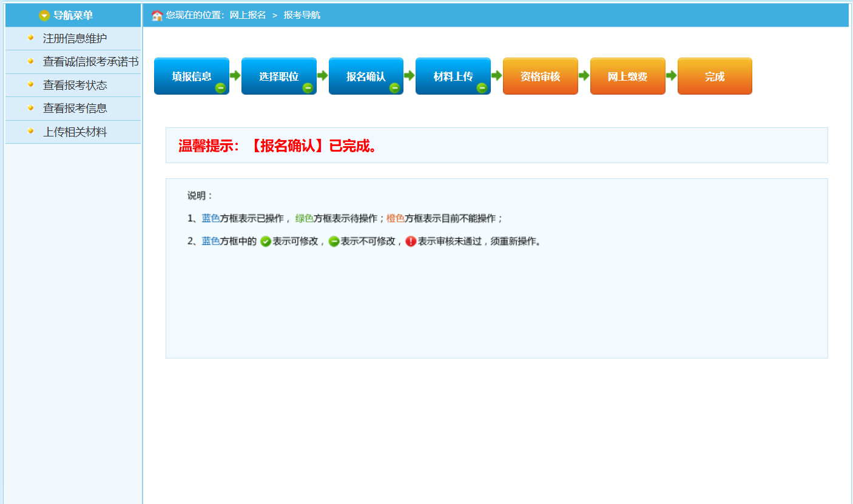
Task: Click the blue 材料上传 step button
Action: (x=453, y=76)
